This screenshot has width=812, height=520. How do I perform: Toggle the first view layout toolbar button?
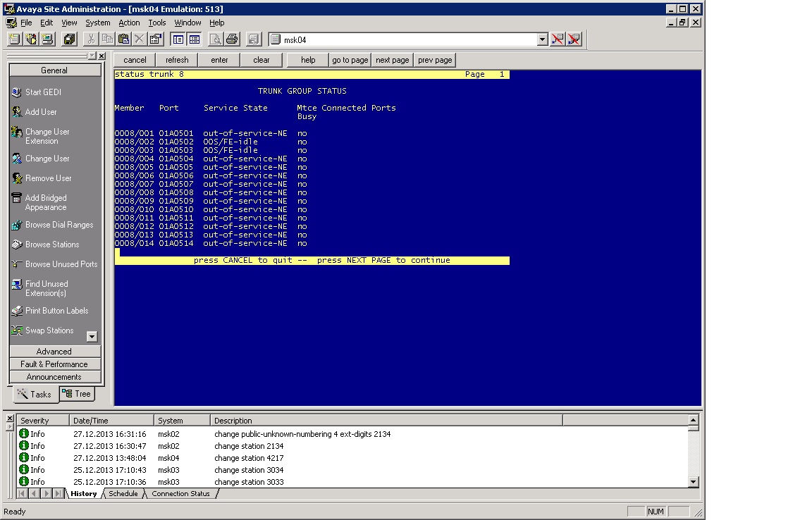point(178,39)
